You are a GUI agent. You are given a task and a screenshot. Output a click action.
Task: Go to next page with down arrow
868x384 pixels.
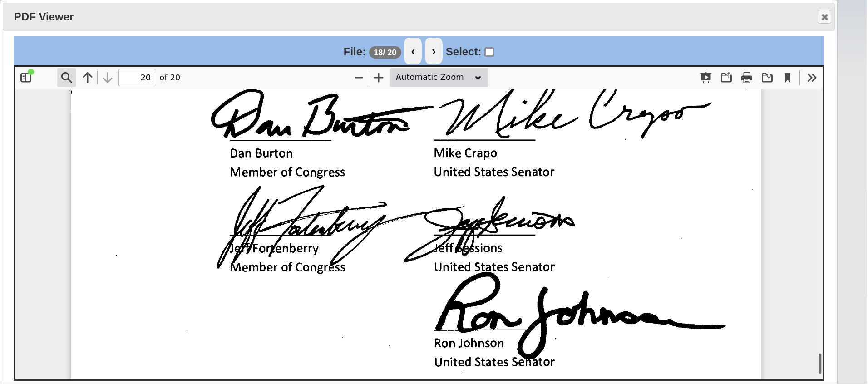(108, 78)
